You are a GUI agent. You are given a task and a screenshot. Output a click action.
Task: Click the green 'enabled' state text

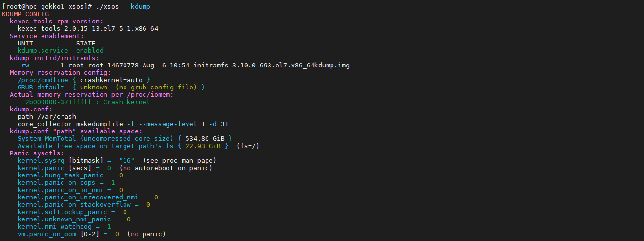90,50
